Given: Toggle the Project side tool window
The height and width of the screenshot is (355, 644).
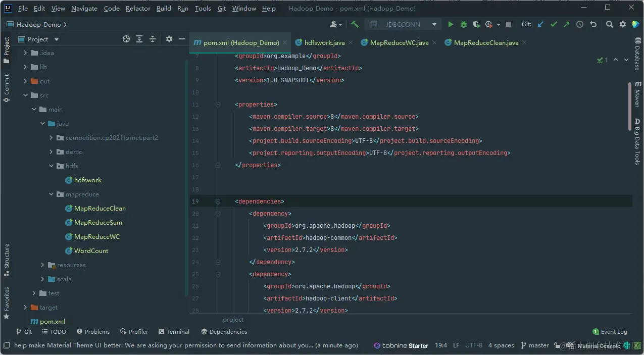Looking at the screenshot, I should 7,49.
